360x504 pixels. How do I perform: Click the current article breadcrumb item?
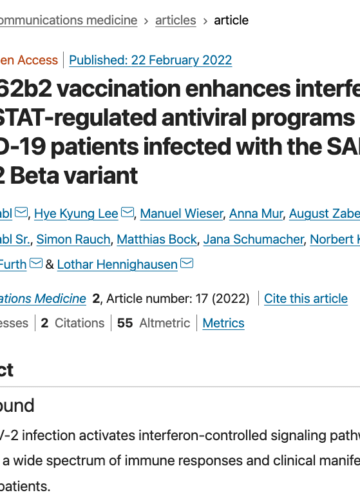pos(231,20)
